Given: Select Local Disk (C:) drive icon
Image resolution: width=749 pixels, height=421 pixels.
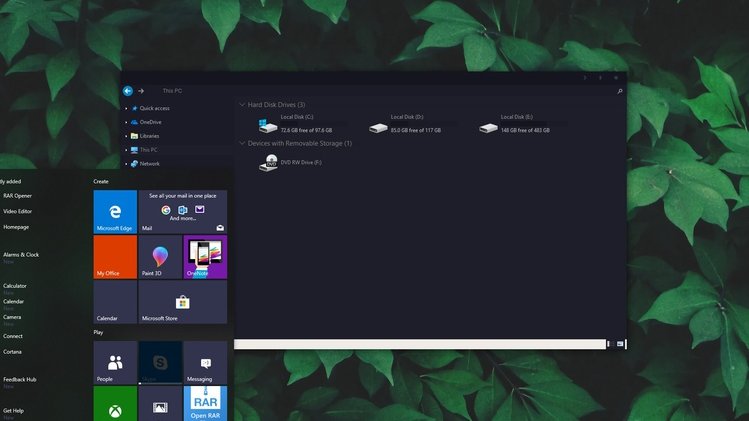Looking at the screenshot, I should [268, 126].
